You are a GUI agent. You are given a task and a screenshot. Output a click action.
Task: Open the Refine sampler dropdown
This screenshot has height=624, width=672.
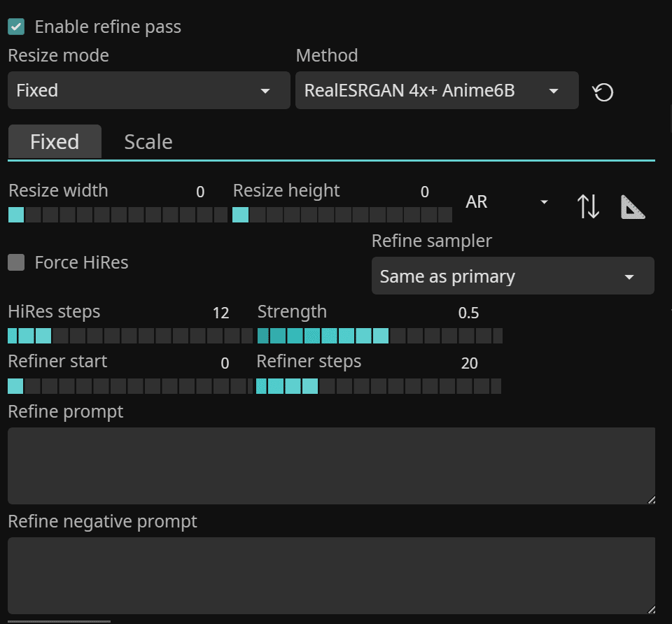512,276
